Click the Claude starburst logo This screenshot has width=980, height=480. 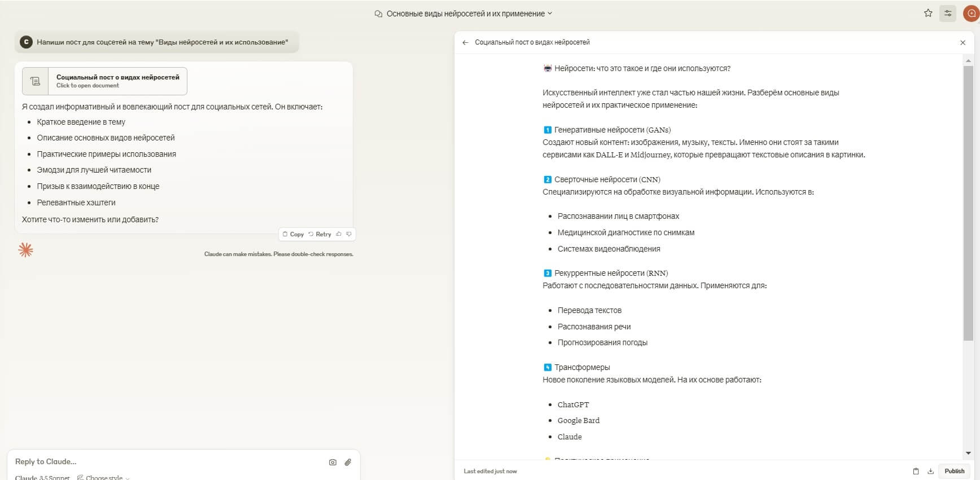(x=25, y=250)
